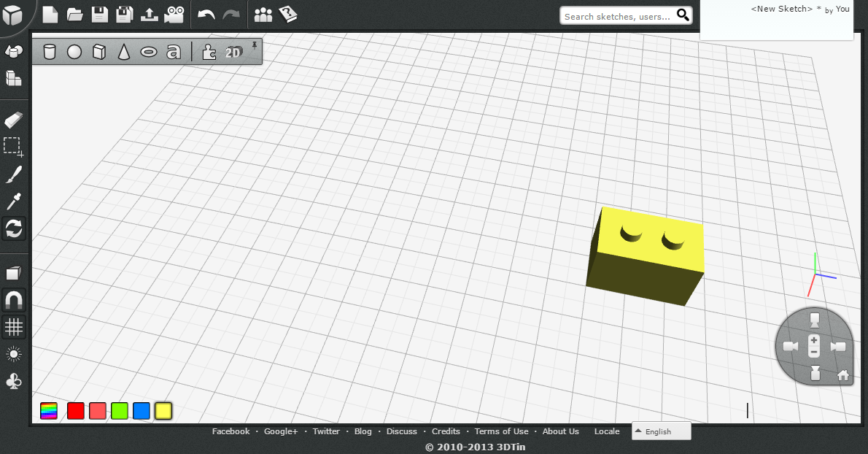The image size is (868, 454).
Task: Toggle the sun lighting option
Action: coord(13,354)
